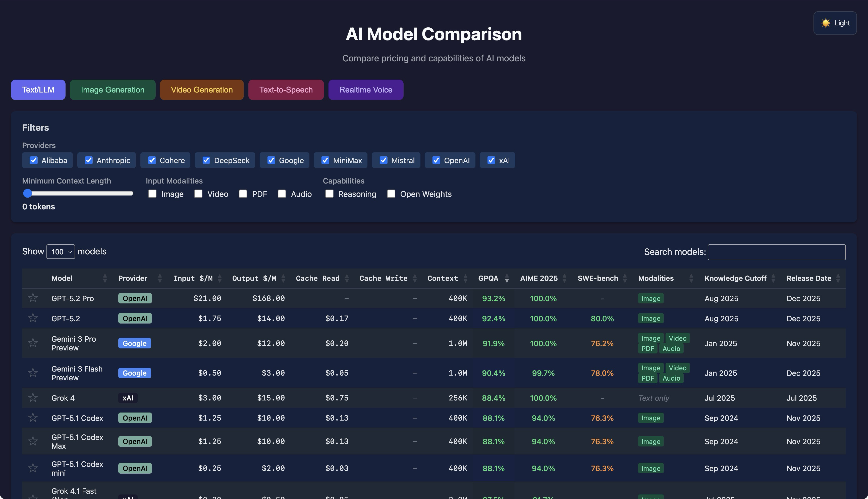Check the PDF input modality box
Screen dimensions: 868x499
click(x=243, y=194)
